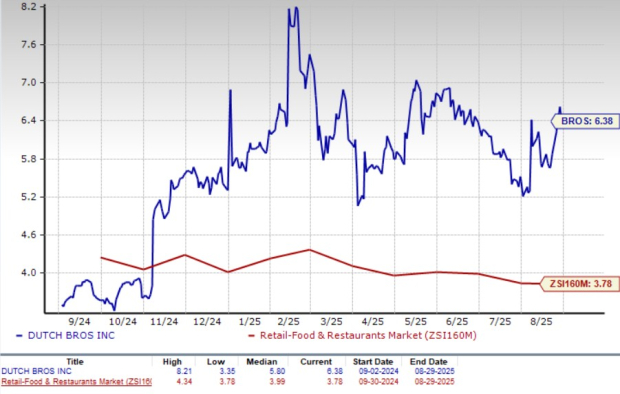Click the 7.6 y-axis label

(28, 45)
